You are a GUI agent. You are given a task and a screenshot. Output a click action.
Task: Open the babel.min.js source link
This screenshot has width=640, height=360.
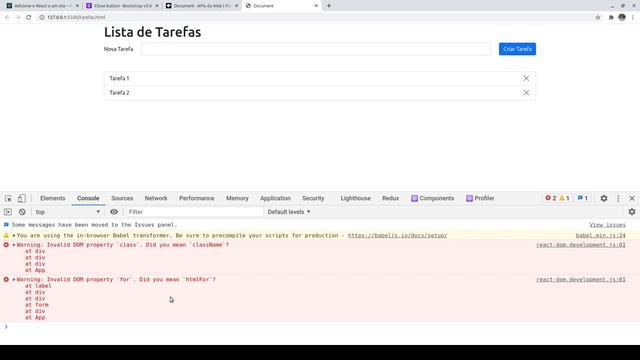click(x=600, y=236)
